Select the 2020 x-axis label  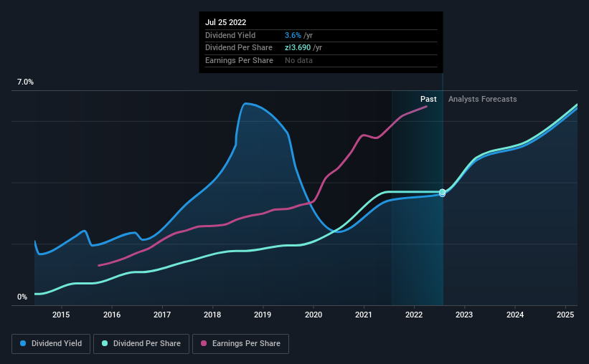314,315
